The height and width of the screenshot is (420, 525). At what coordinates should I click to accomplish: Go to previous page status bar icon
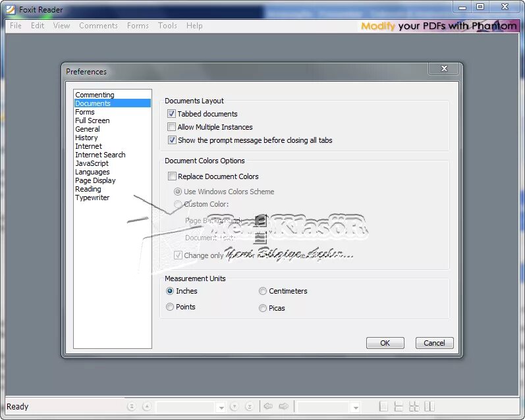click(x=147, y=407)
